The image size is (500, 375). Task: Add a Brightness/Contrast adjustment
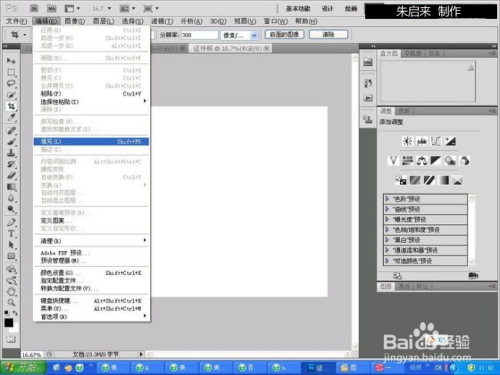click(407, 141)
